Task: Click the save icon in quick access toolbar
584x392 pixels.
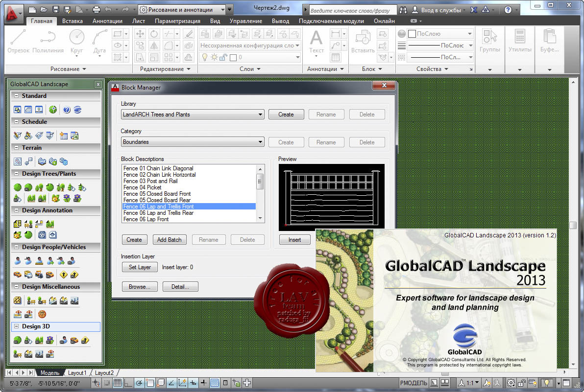Action: [x=56, y=10]
